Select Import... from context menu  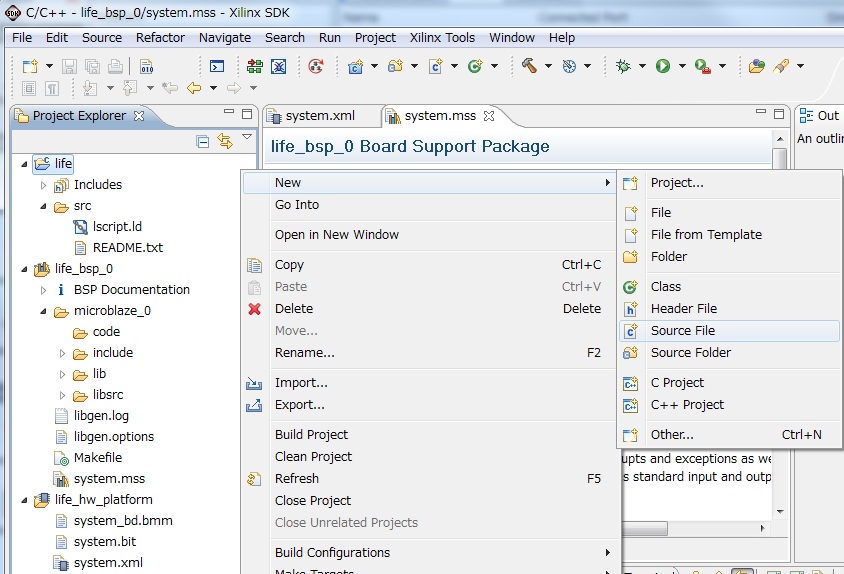click(430, 383)
